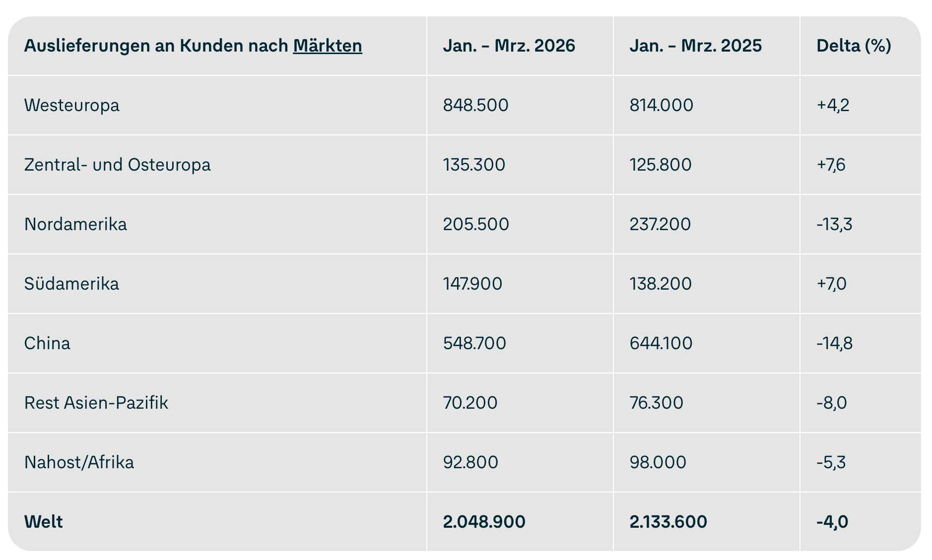Click the Rest Asien-Pazifik row label
The width and height of the screenshot is (932, 560).
pos(96,403)
